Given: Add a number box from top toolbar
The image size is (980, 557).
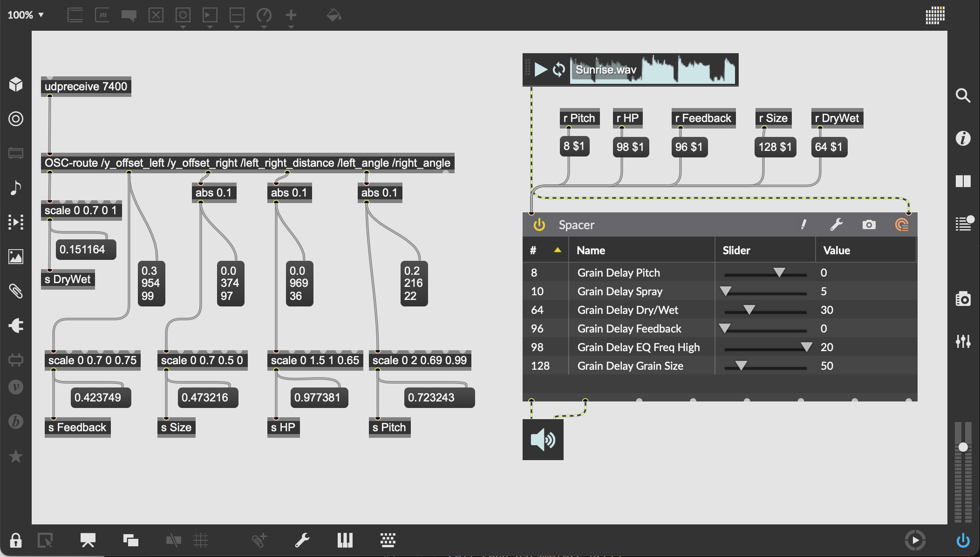Looking at the screenshot, I should coord(210,15).
